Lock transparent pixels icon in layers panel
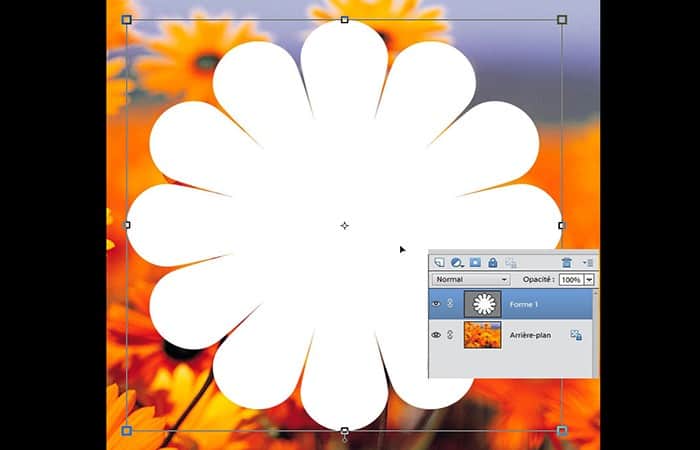 coord(511,262)
